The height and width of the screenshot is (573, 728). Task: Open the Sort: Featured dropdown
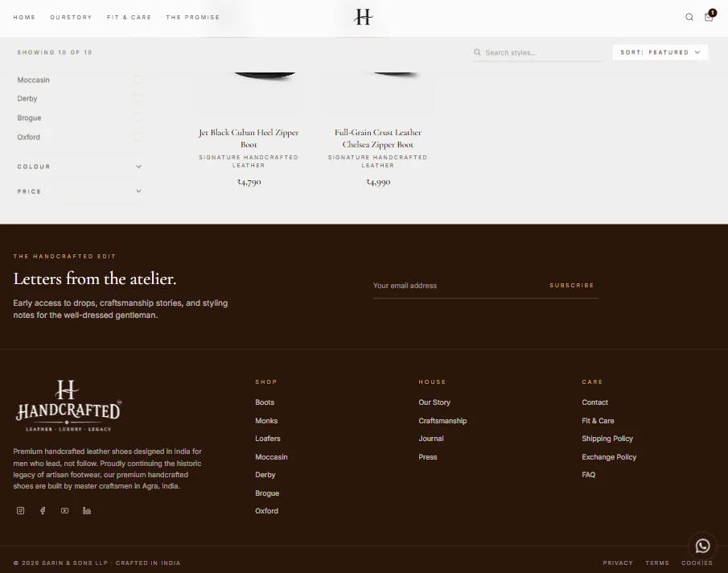click(660, 52)
